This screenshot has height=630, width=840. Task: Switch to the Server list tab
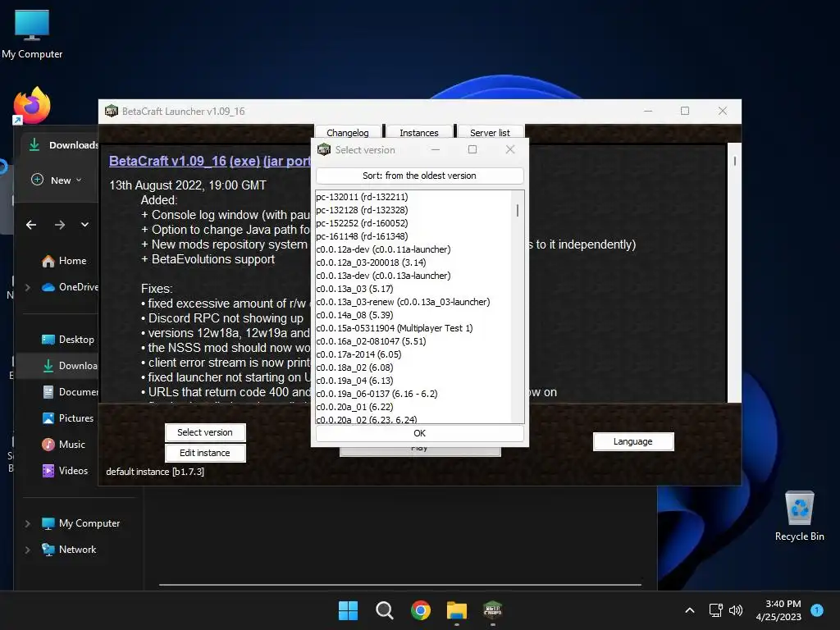pyautogui.click(x=491, y=132)
